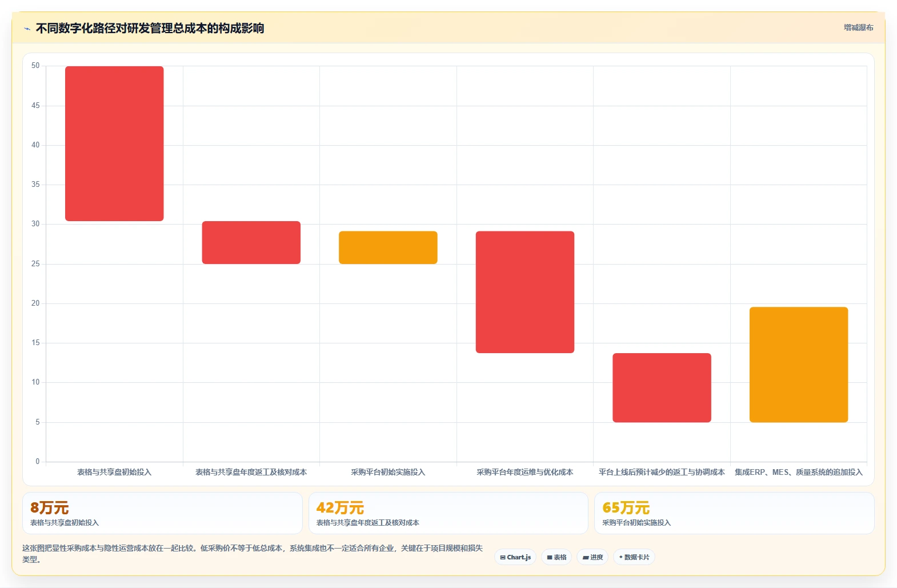Select the orange bar for 集成ERP、MES、质量系统的追加投入

(799, 365)
